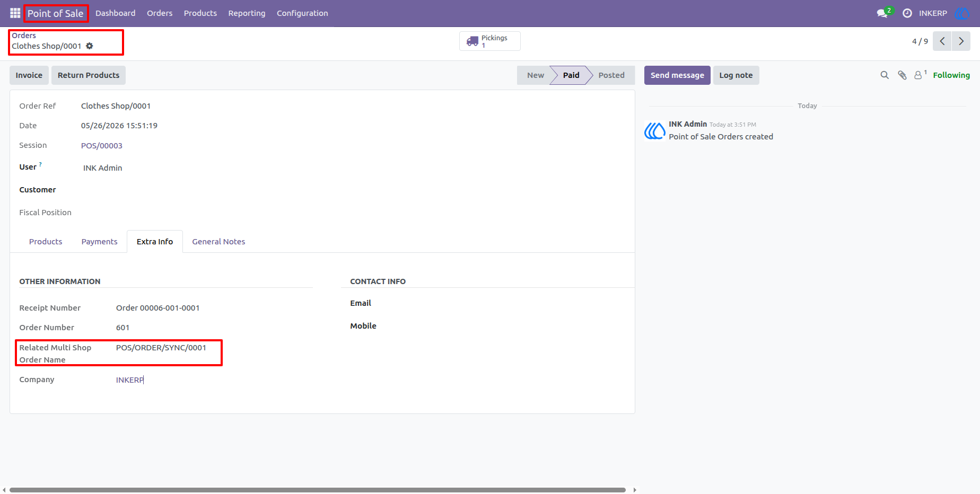
Task: Open the POS/00003 session link
Action: click(102, 146)
